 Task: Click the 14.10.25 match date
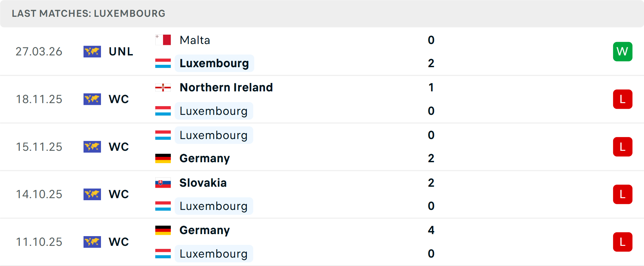39,194
